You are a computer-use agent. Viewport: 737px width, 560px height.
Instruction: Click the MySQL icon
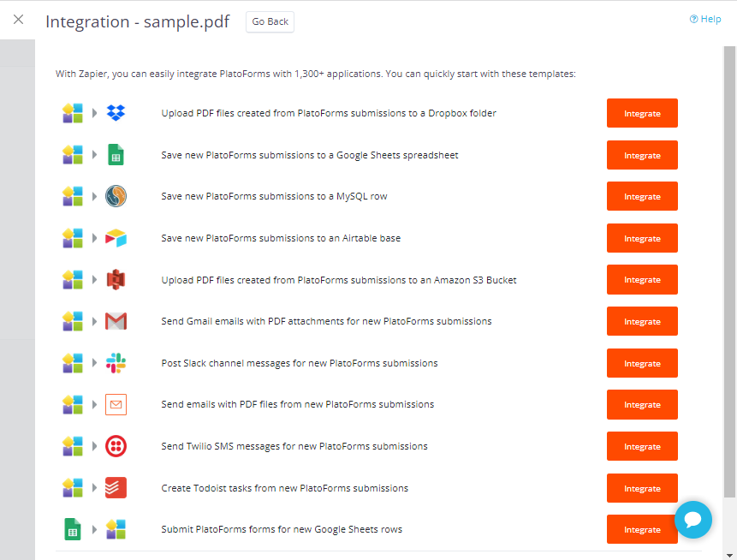(x=116, y=196)
